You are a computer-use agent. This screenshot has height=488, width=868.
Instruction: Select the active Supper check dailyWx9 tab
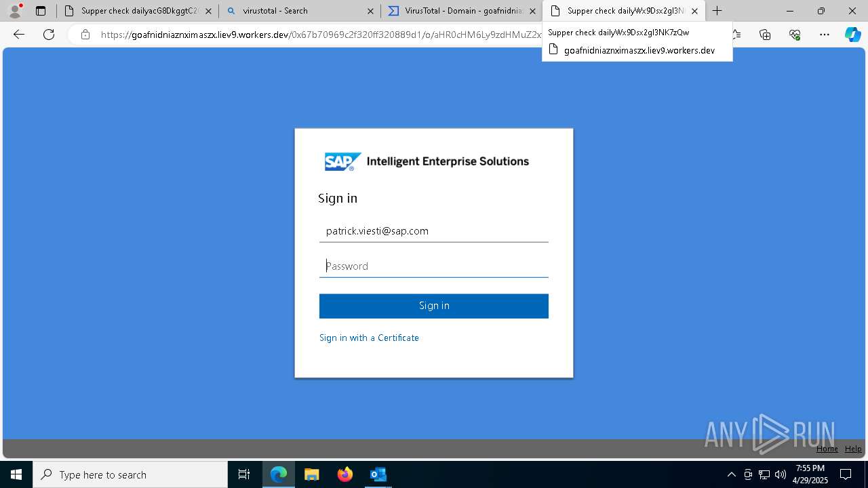click(x=624, y=11)
